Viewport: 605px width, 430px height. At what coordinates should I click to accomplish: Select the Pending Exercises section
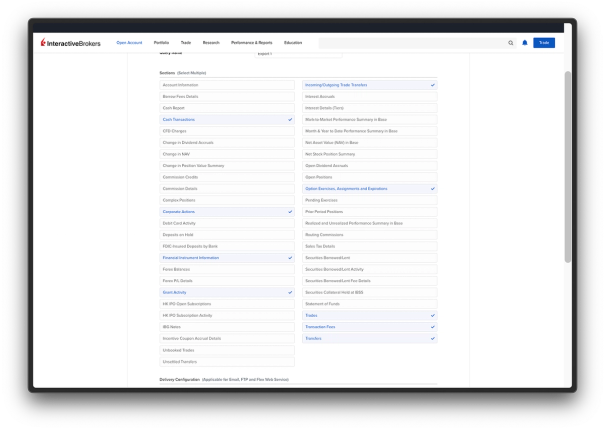[x=370, y=200]
